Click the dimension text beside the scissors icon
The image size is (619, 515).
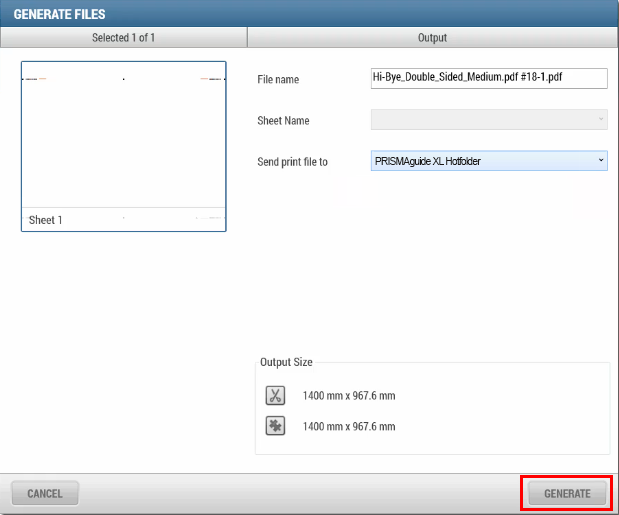coord(349,396)
